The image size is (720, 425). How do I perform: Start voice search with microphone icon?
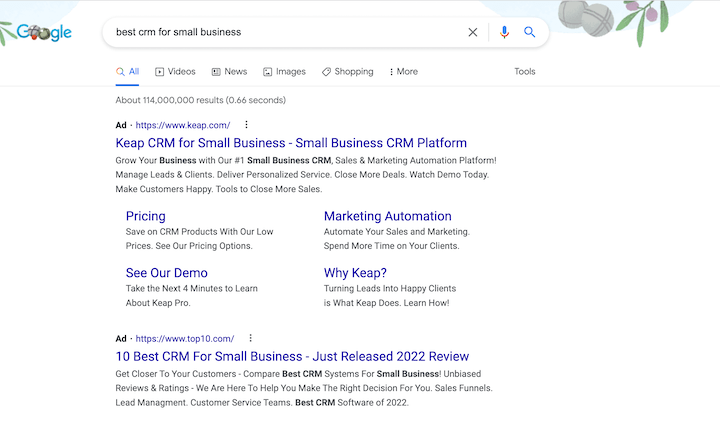504,32
